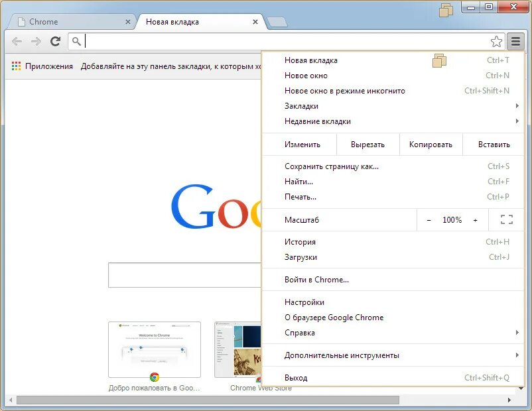The height and width of the screenshot is (411, 532).
Task: Switch to the Новая вкладка tab
Action: 200,22
